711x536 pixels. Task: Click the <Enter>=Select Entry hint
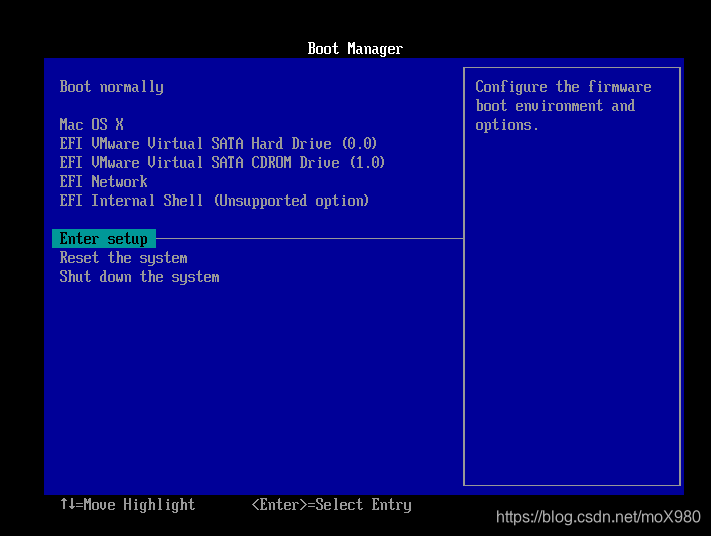click(331, 504)
